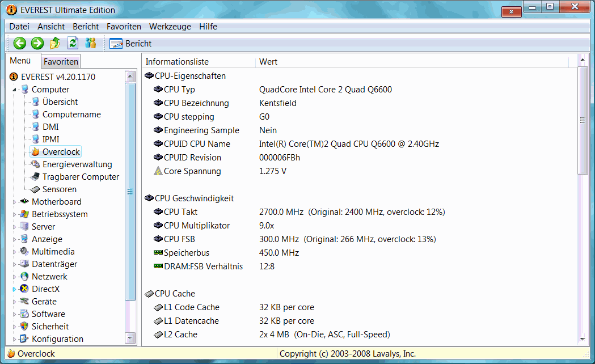
Task: Click the Sensoren chip icon
Action: (35, 189)
